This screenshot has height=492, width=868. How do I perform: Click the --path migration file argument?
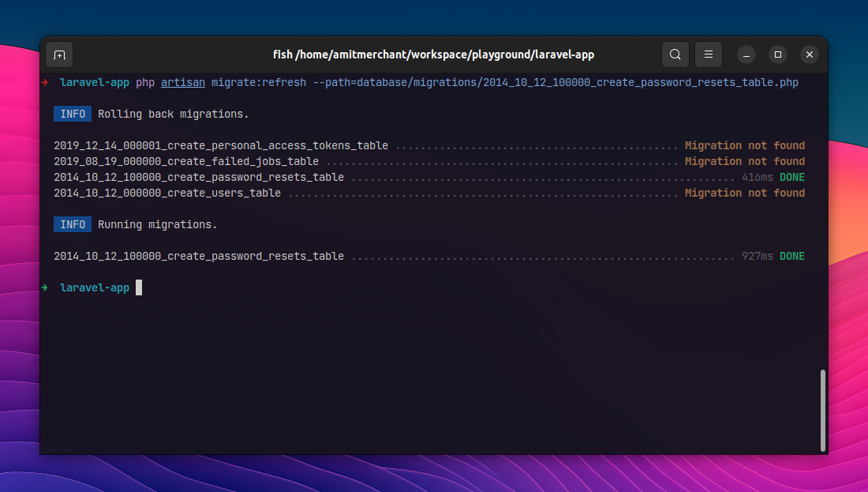(556, 83)
